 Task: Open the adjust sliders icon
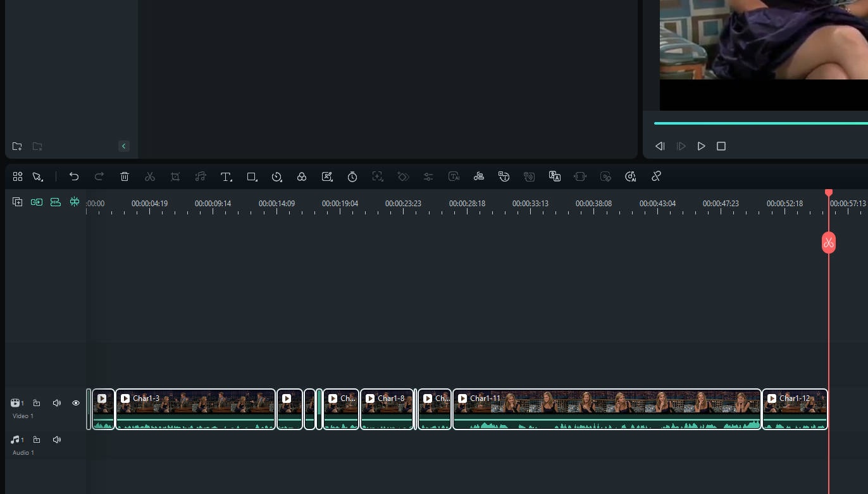tap(428, 176)
